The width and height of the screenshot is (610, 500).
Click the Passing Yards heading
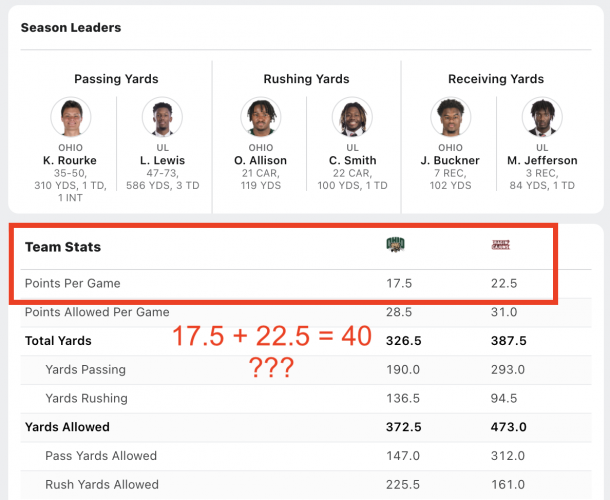coord(116,79)
